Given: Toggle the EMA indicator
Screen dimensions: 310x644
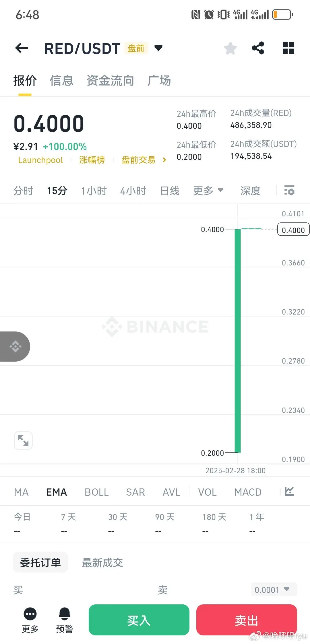Looking at the screenshot, I should [x=57, y=492].
